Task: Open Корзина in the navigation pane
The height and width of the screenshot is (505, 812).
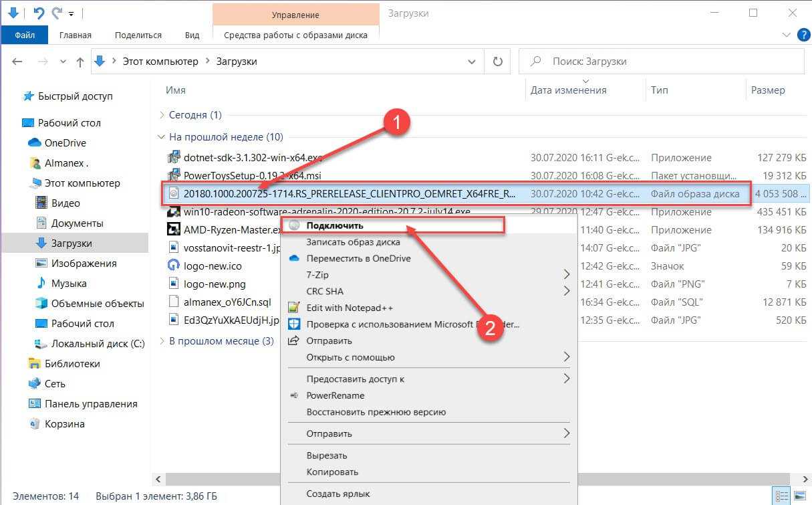Action: [x=64, y=424]
